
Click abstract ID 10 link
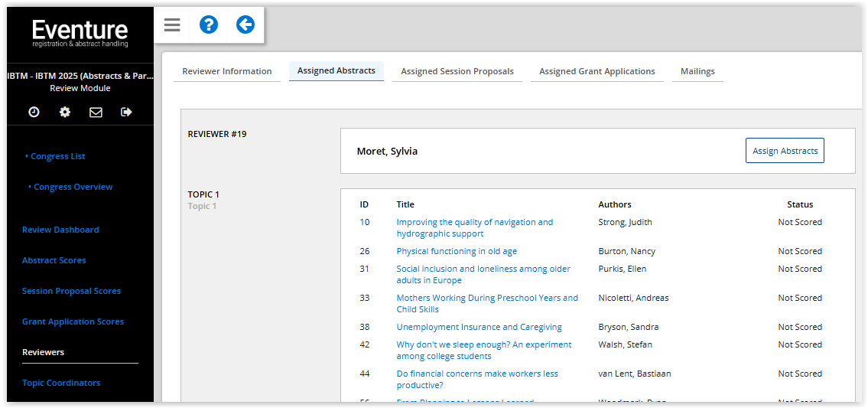365,222
